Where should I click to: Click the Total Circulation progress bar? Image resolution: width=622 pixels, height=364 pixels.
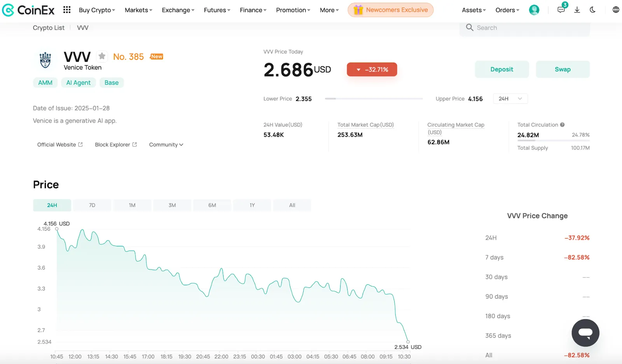click(x=554, y=140)
